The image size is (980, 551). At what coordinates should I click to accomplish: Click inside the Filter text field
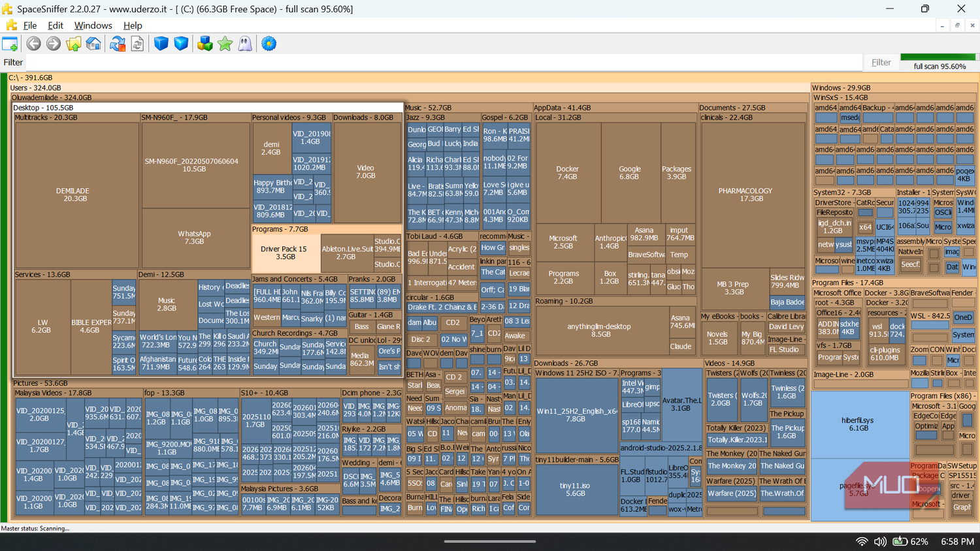pyautogui.click(x=444, y=63)
